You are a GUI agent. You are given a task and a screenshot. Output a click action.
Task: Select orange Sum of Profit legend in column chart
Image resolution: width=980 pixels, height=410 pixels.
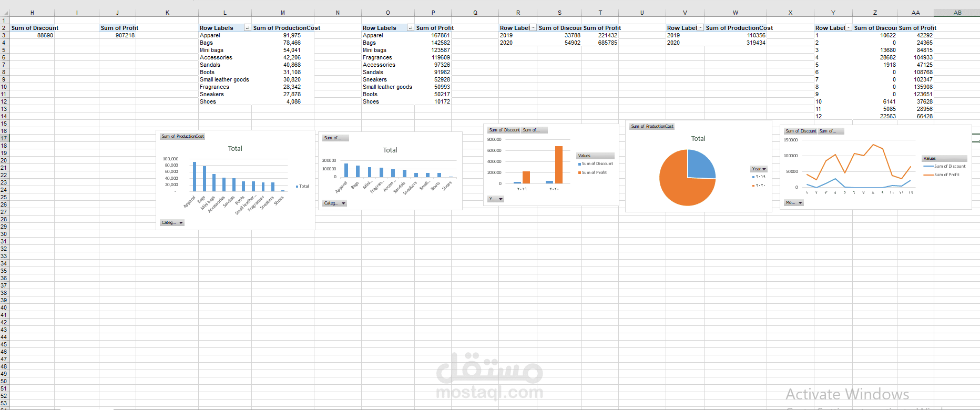(593, 173)
